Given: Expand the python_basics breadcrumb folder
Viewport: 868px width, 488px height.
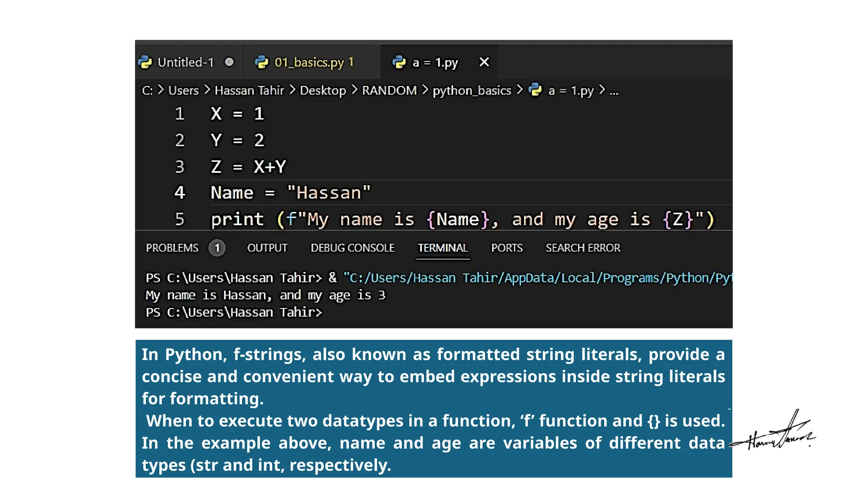Looking at the screenshot, I should click(471, 90).
